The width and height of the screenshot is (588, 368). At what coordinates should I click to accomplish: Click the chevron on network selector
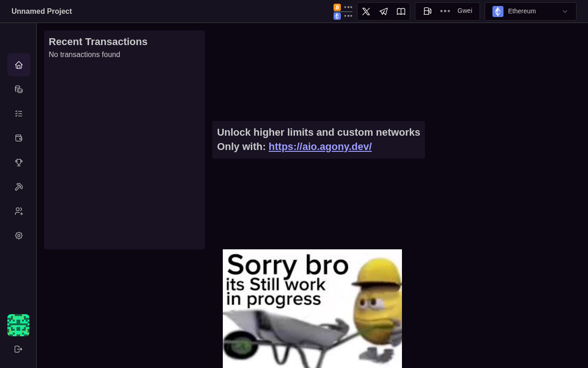[565, 11]
